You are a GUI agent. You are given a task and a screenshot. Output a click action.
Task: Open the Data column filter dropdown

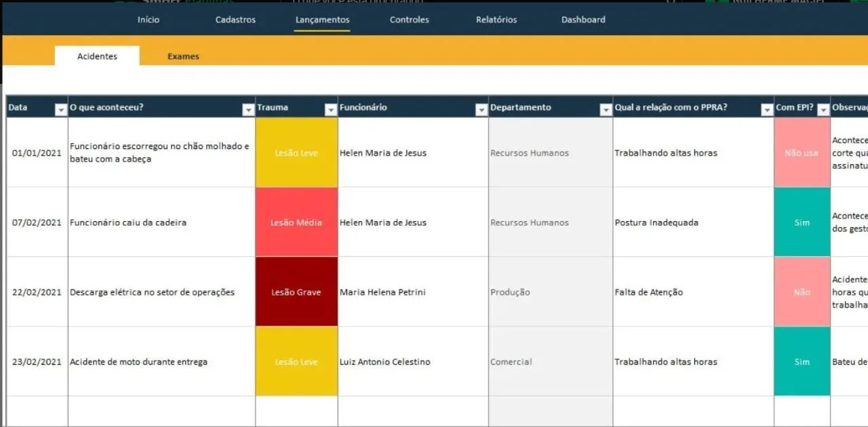60,110
